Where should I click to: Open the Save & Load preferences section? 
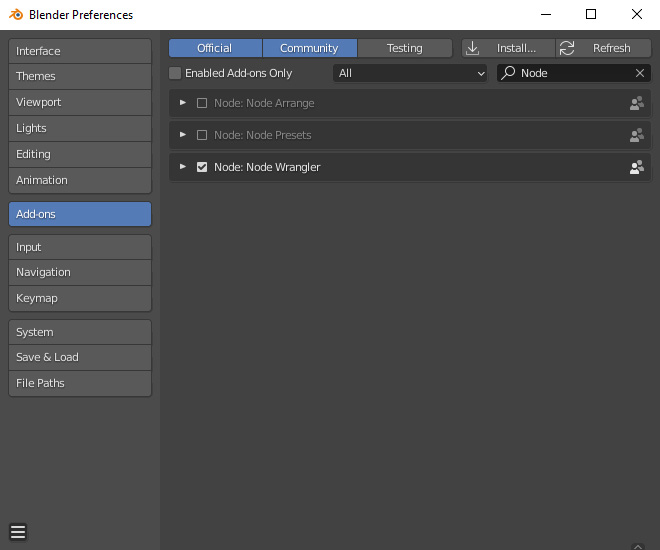click(x=80, y=358)
